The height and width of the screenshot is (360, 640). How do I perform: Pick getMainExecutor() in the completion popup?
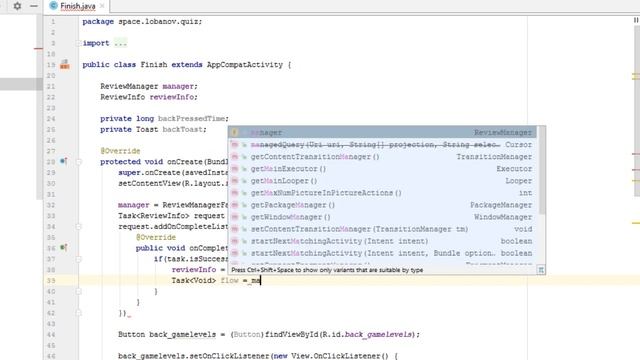coord(382,169)
